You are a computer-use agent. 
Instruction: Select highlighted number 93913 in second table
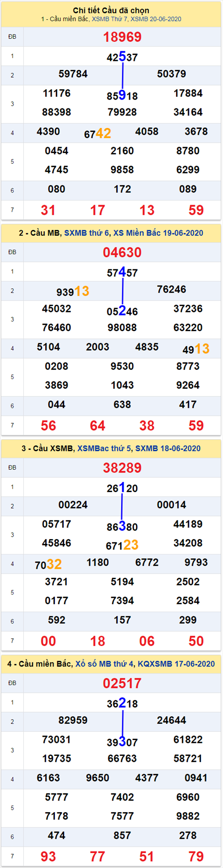pyautogui.click(x=73, y=291)
